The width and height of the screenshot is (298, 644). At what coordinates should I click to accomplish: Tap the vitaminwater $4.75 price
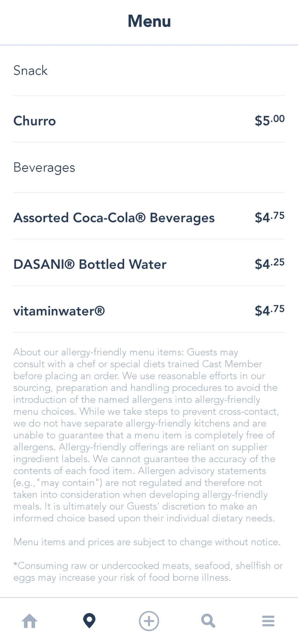click(269, 310)
